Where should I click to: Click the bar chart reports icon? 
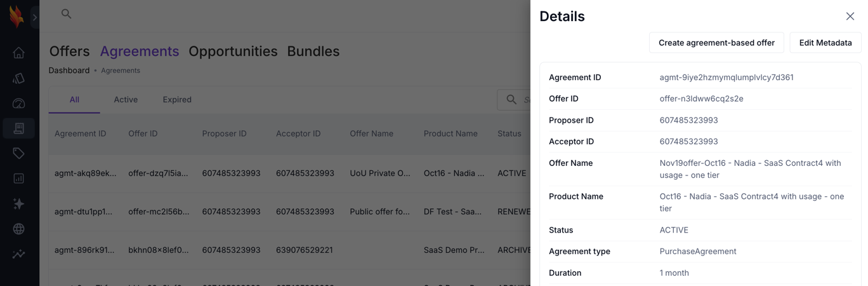(18, 179)
